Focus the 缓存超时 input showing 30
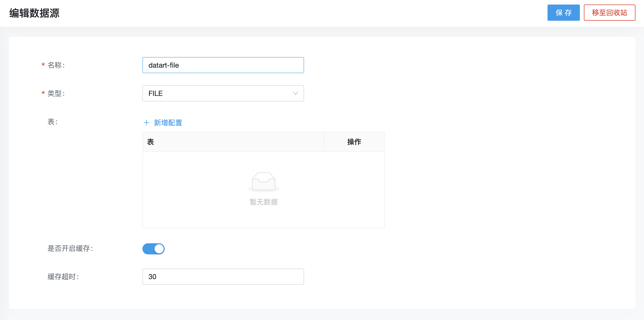The width and height of the screenshot is (644, 320). tap(223, 277)
